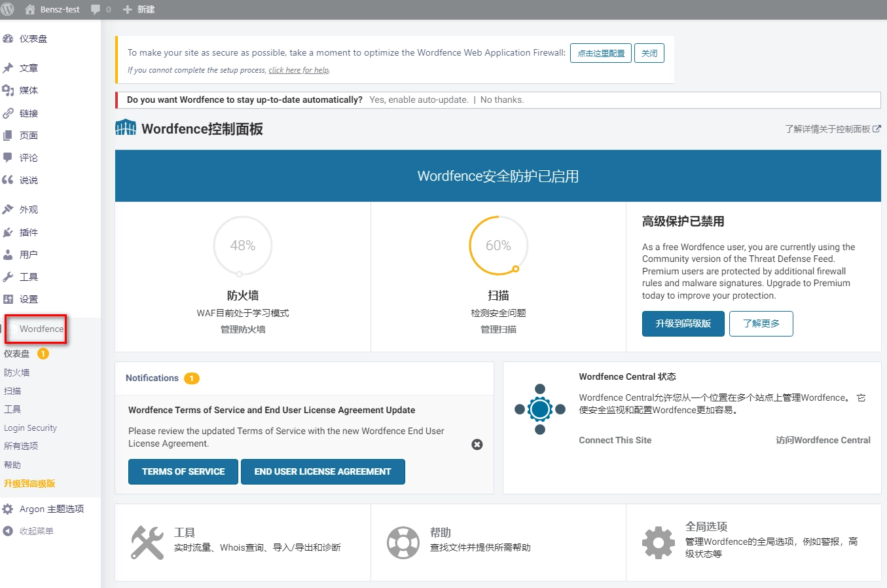Click END USER LICENSE AGREEMENT button
Image resolution: width=887 pixels, height=588 pixels.
pyautogui.click(x=323, y=471)
